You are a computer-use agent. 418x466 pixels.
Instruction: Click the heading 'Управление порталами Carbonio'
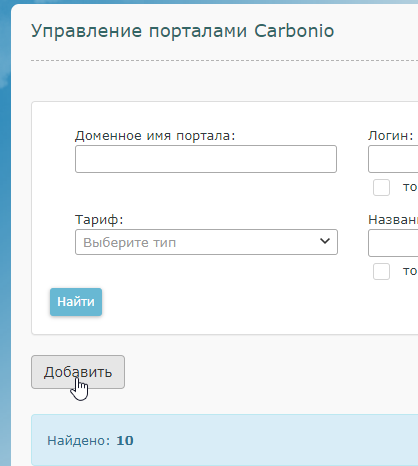pos(183,31)
